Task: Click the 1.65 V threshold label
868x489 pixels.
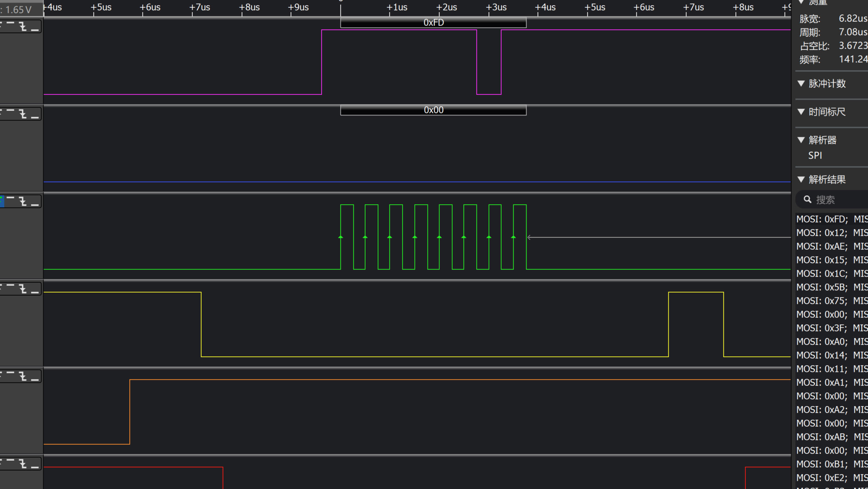Action: pyautogui.click(x=18, y=10)
